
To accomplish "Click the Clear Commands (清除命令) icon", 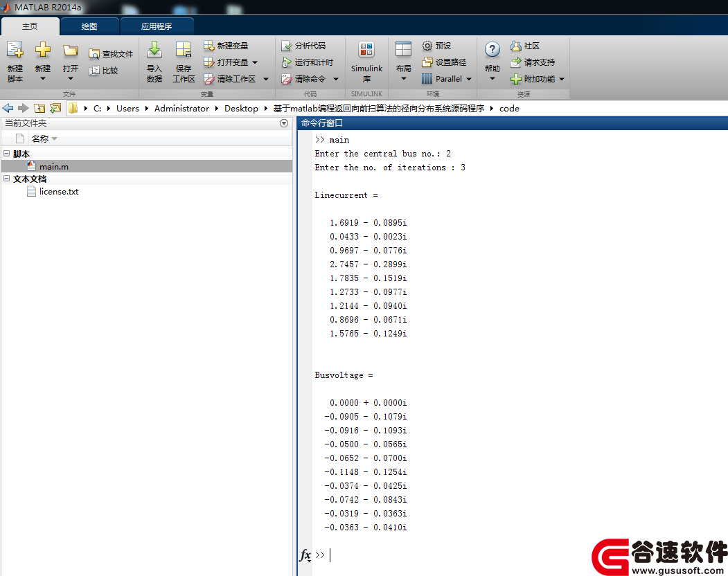I will (287, 79).
